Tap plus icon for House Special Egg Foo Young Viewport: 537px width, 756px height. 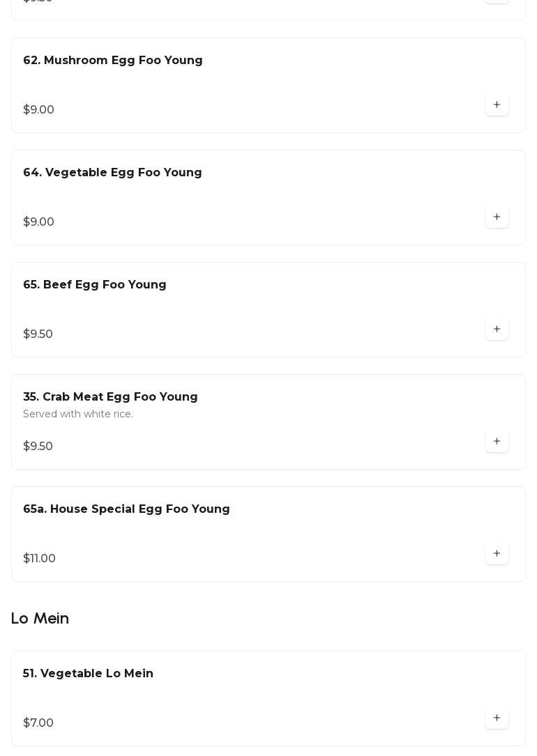(x=497, y=554)
